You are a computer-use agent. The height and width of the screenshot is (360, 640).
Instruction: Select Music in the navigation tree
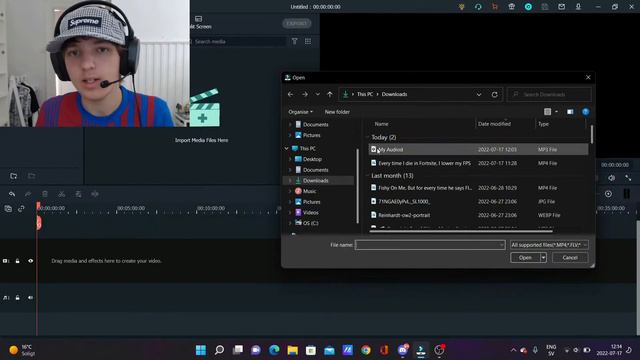pos(309,191)
